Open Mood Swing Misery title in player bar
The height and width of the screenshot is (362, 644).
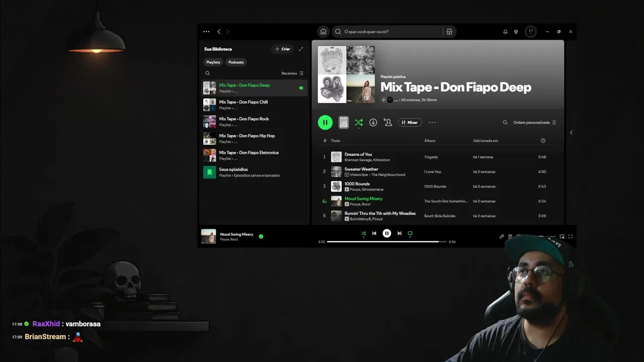click(236, 234)
